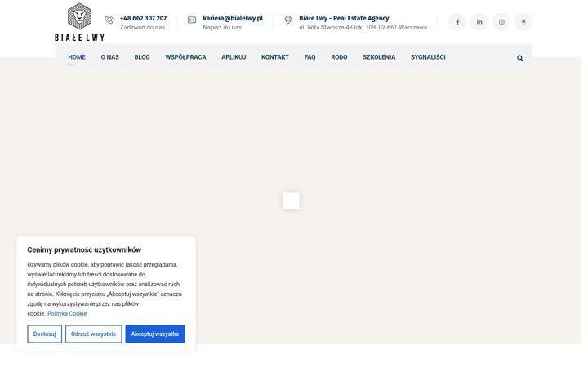Click the Zadzwoń do nas text
Image resolution: width=588 pixels, height=368 pixels.
(x=142, y=28)
